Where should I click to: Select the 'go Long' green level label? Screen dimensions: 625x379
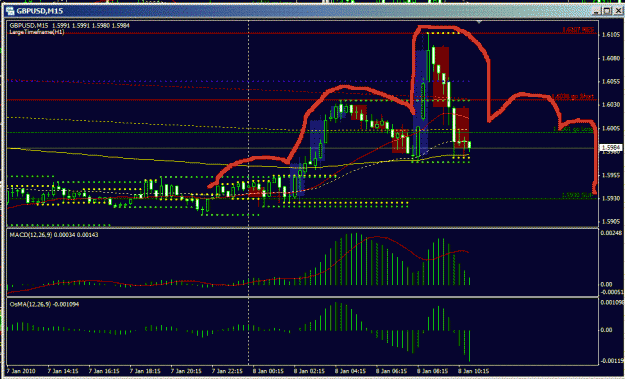[x=574, y=129]
